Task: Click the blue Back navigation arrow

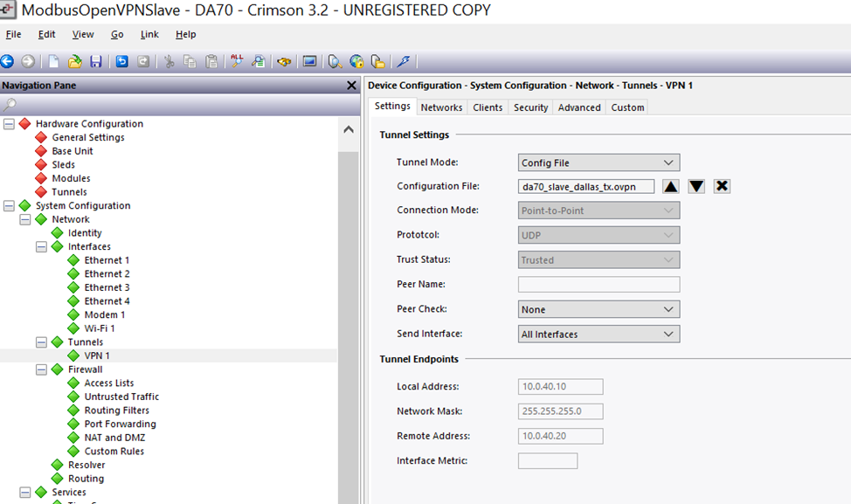Action: 8,62
